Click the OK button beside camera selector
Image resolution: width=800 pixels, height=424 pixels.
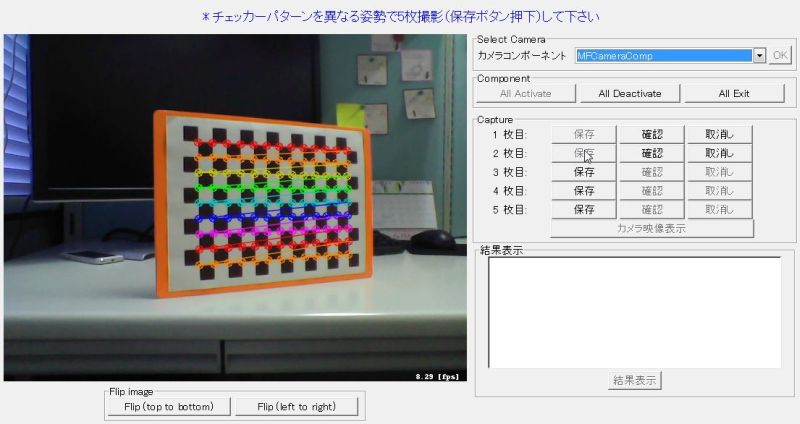click(780, 56)
